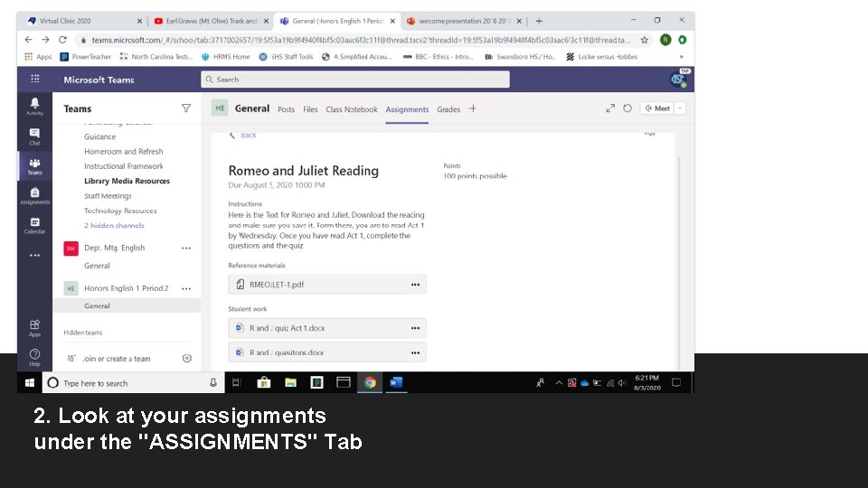Open the profile avatar menu
Image resolution: width=868 pixels, height=488 pixels.
pyautogui.click(x=678, y=80)
